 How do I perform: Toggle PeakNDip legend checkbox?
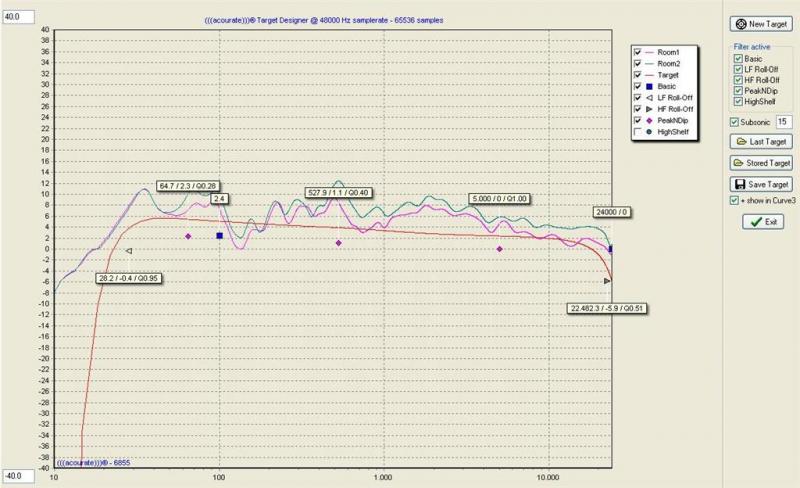pyautogui.click(x=637, y=120)
